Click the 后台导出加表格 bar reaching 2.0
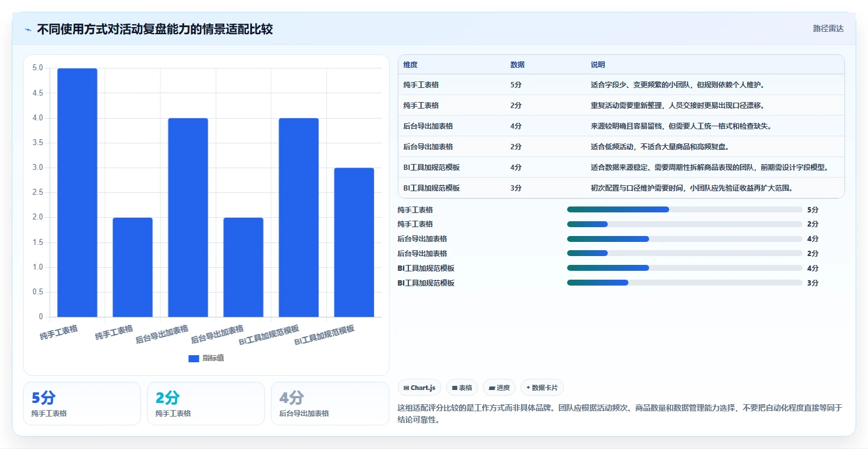Screen dimensions: 868x449 243,267
